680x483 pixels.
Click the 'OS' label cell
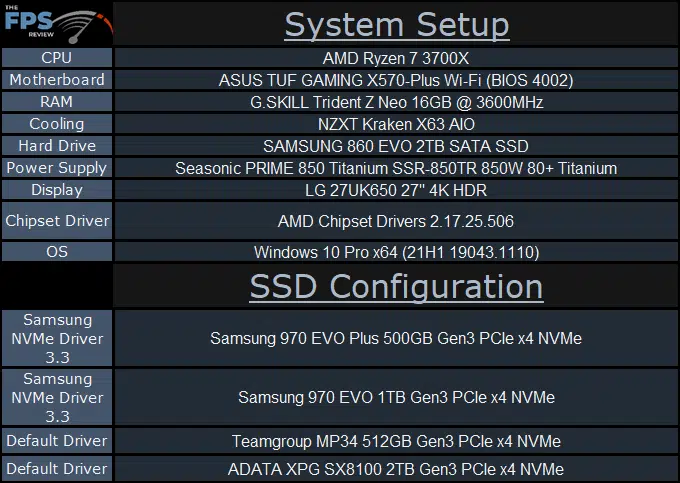point(57,251)
